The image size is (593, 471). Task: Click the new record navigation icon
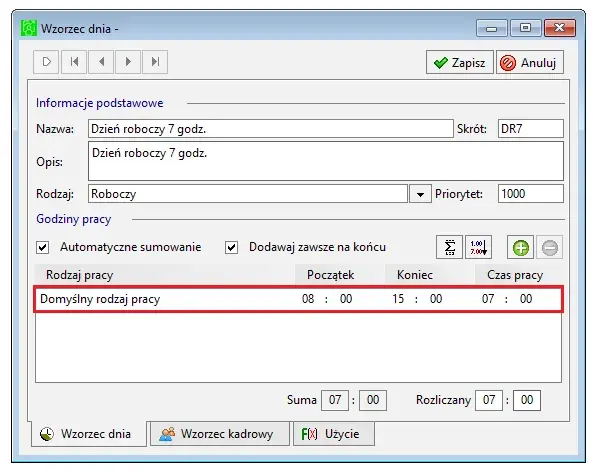(46, 62)
